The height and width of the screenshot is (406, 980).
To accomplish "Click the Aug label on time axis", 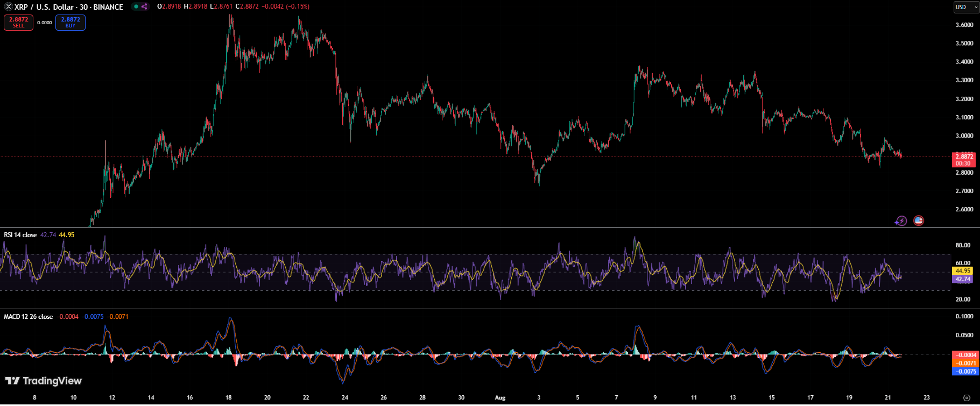I will click(500, 398).
